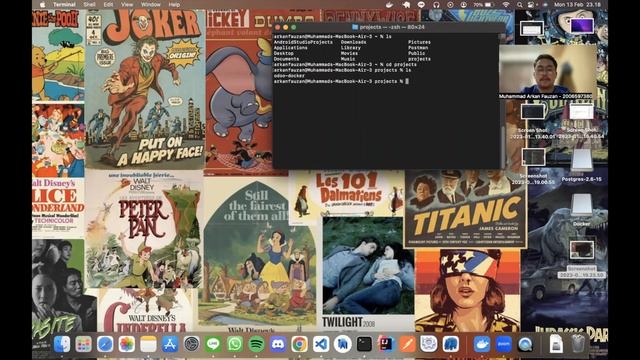
Task: Open Visual Studio Code from the Dock
Action: pos(321,344)
